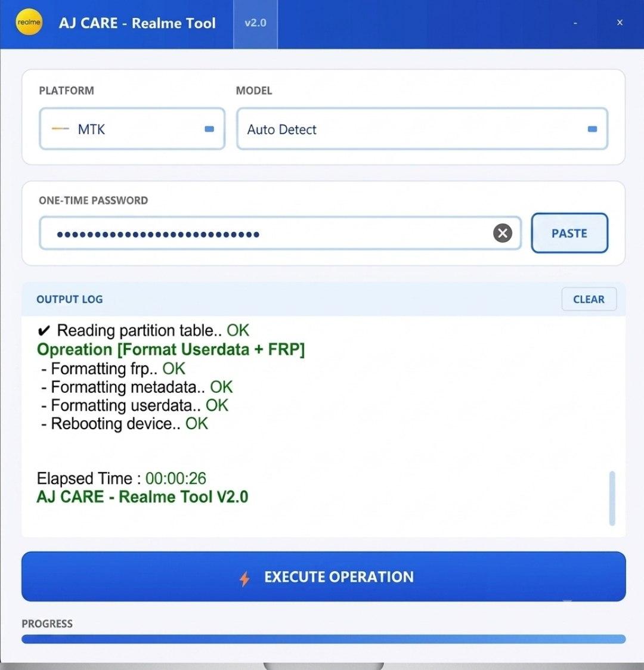
Task: Select "Opreation [Format Userdata + FRP]" log line
Action: tap(171, 349)
